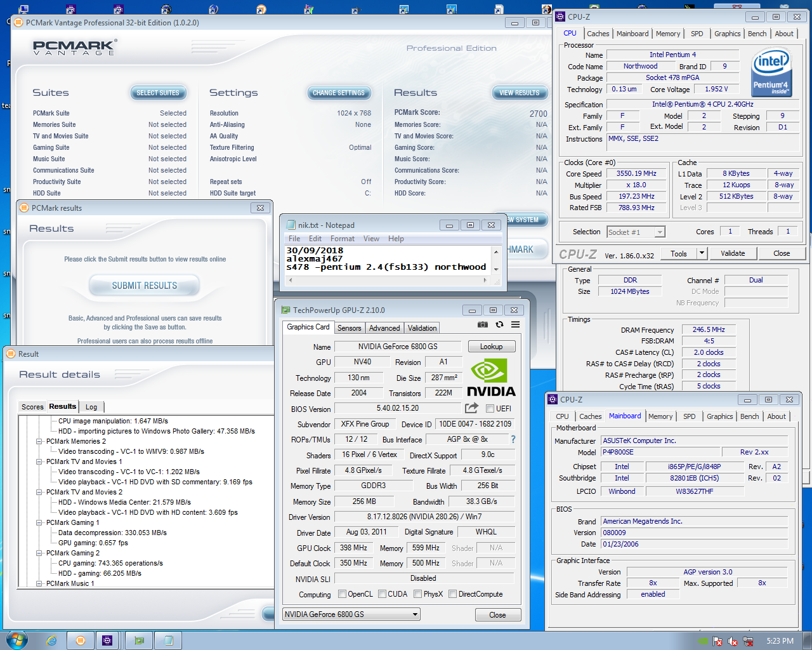Open the Bench tab in top CPU-Z window
The width and height of the screenshot is (812, 650).
pyautogui.click(x=757, y=34)
